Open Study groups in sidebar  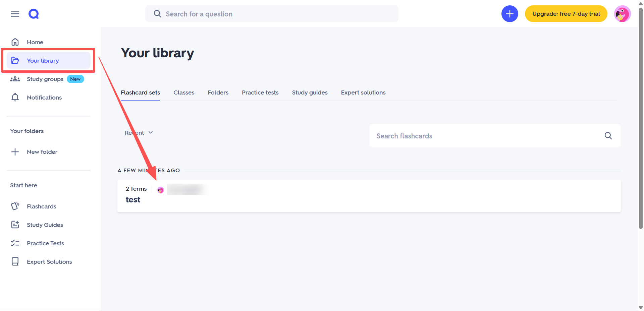49,79
